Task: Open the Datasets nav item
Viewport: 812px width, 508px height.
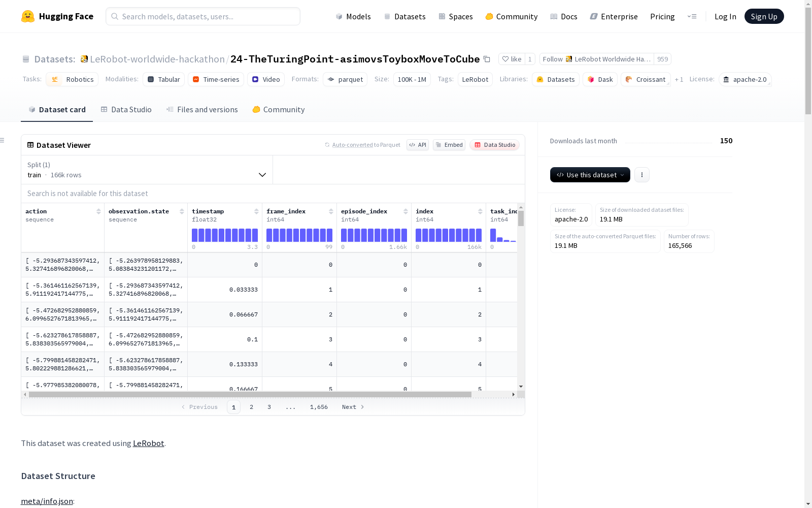Action: (404, 16)
